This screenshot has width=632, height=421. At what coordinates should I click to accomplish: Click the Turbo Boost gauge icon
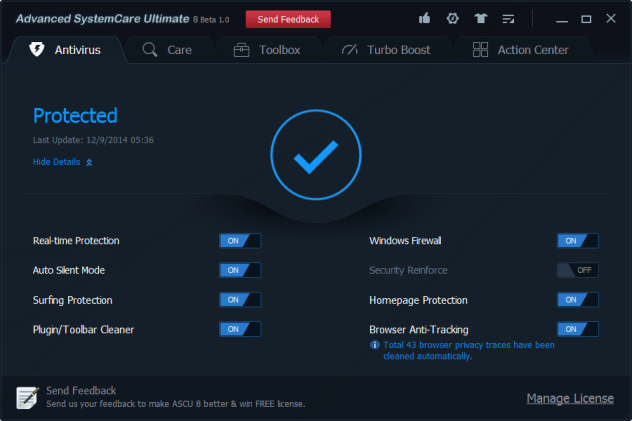coord(349,50)
